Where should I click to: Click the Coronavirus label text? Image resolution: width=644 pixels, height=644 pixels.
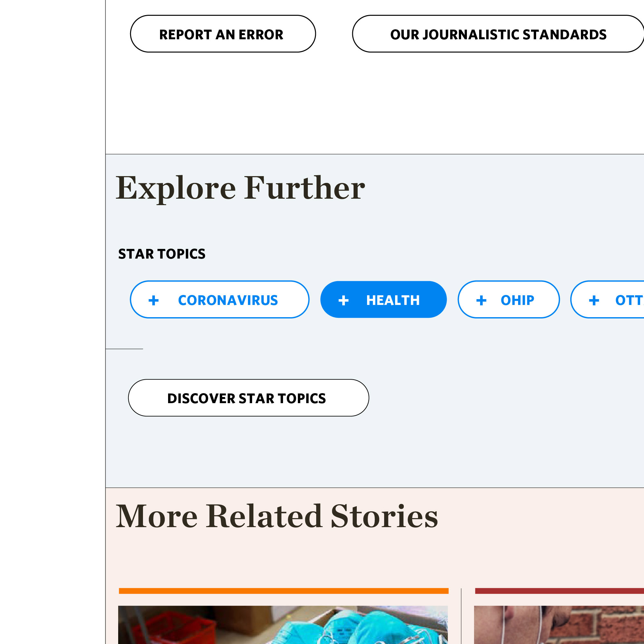click(228, 300)
